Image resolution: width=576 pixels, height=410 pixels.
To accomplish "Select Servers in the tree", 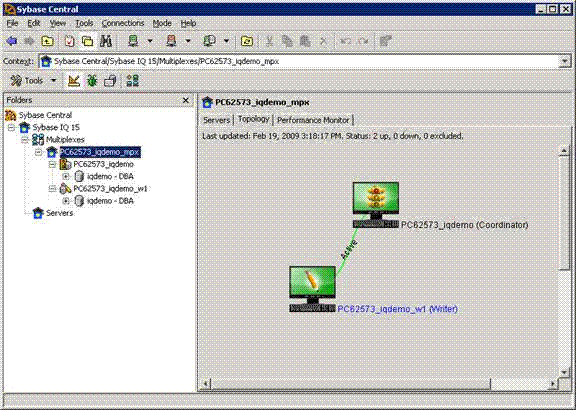I will (x=59, y=213).
